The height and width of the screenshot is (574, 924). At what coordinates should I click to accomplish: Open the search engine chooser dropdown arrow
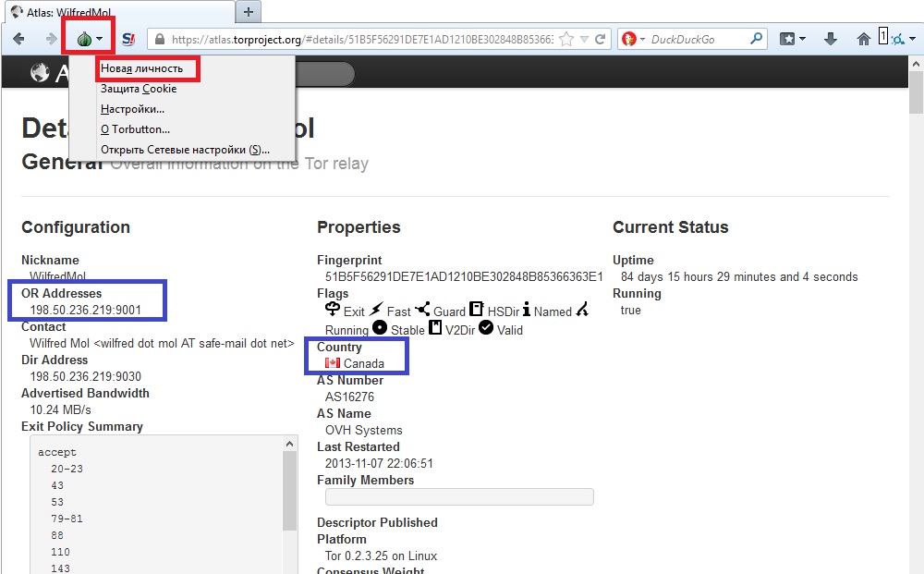[642, 40]
